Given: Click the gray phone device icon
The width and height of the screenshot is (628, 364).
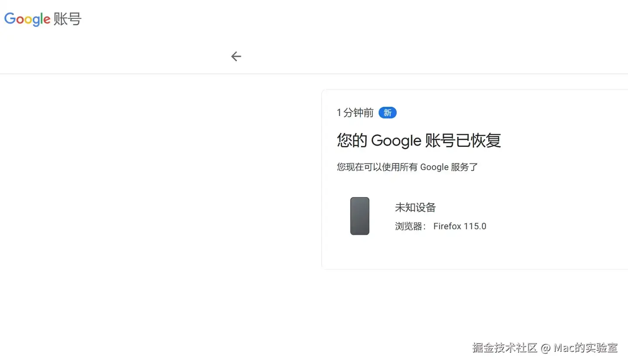Looking at the screenshot, I should pyautogui.click(x=360, y=216).
